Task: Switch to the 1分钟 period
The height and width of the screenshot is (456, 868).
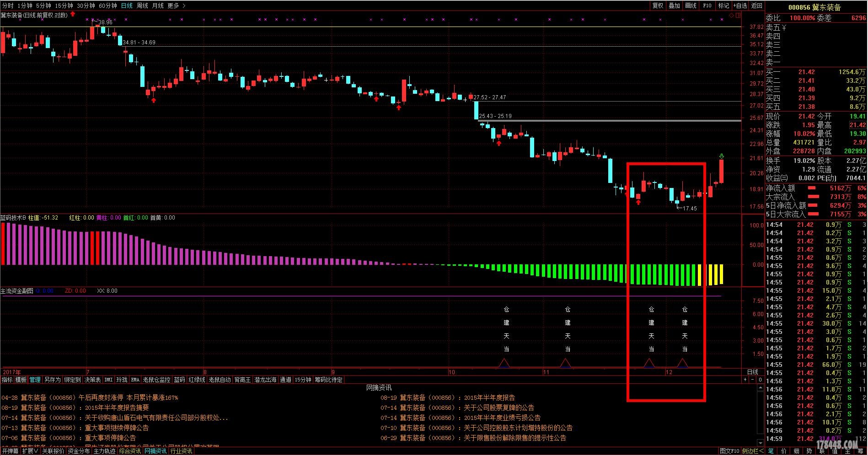Action: click(25, 5)
